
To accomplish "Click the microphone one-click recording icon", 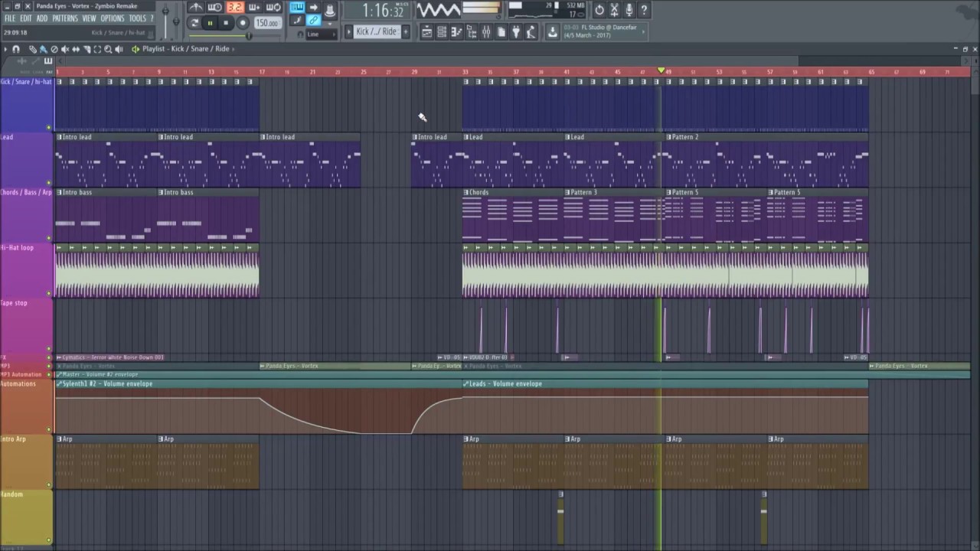I will pos(629,10).
